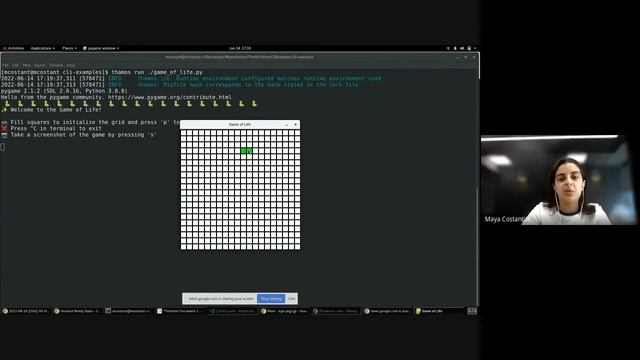Maximize the terminal window
Screen dimensions: 640x360
(466, 57)
